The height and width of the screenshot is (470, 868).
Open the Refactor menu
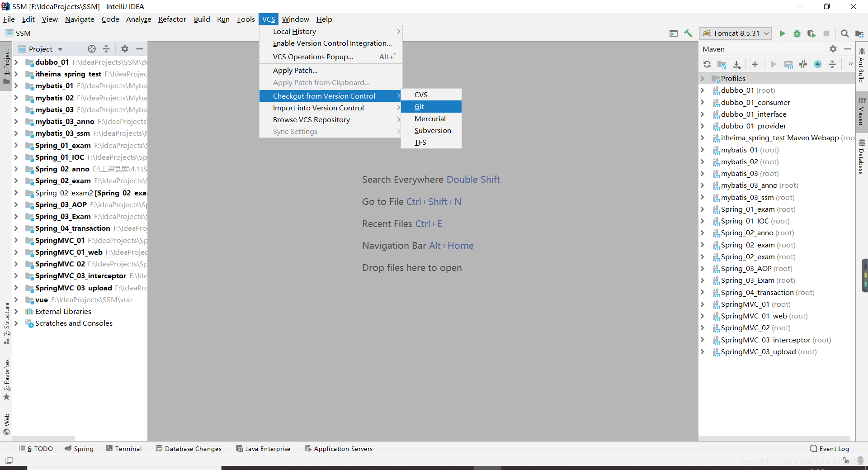point(172,19)
